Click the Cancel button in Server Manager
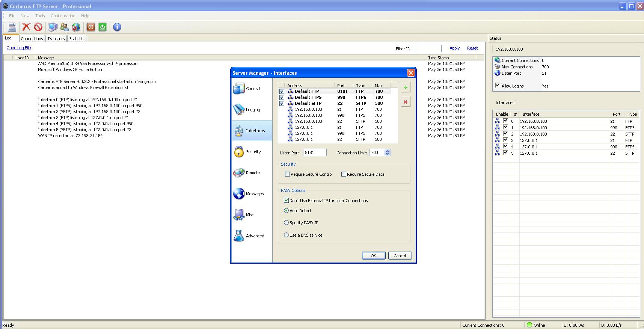Screen dimensions: 644x329 click(400, 256)
